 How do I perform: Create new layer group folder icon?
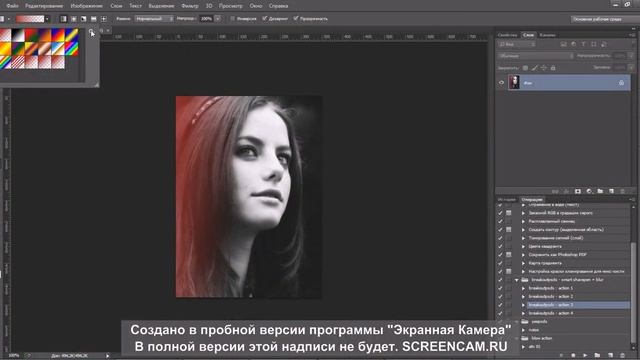(x=600, y=191)
